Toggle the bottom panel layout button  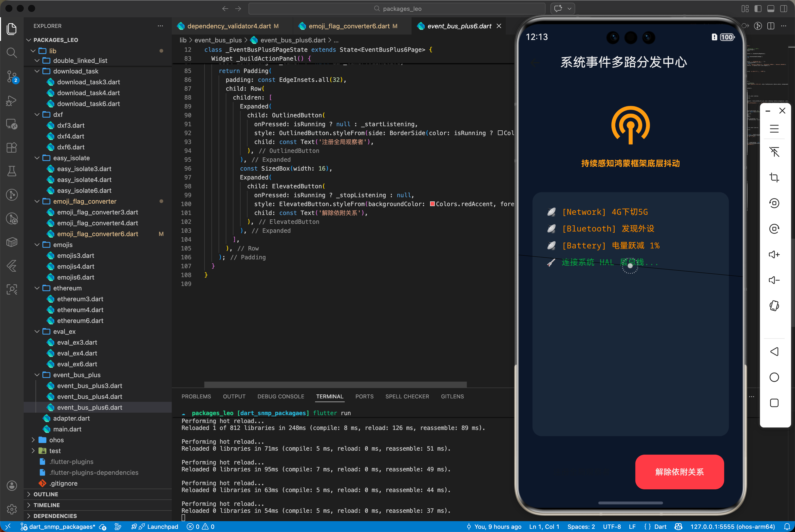(x=771, y=8)
